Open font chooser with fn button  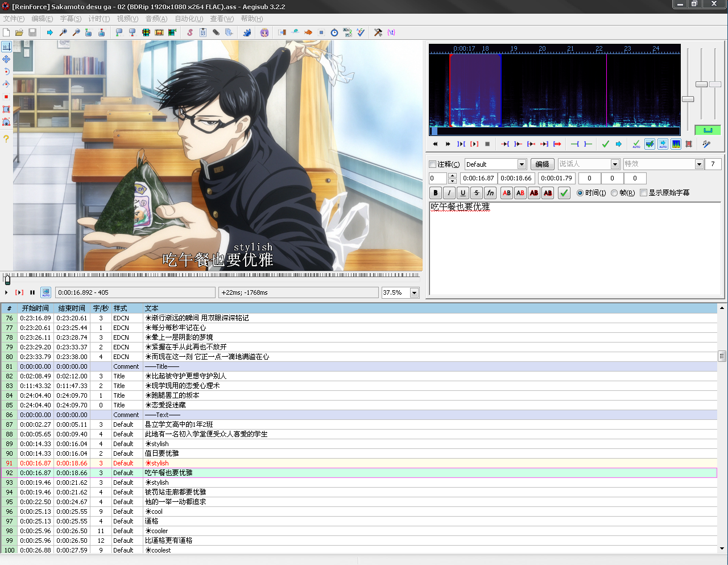[x=490, y=193]
